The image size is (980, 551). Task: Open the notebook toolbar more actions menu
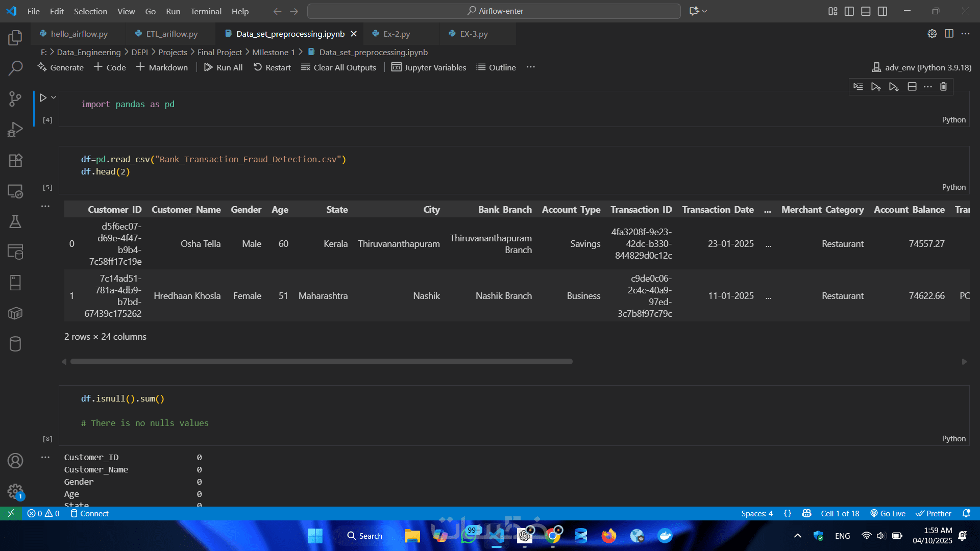point(531,67)
